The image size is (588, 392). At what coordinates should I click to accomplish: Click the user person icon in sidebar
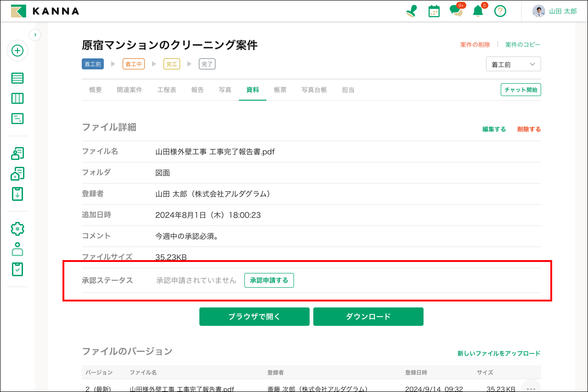tap(17, 249)
